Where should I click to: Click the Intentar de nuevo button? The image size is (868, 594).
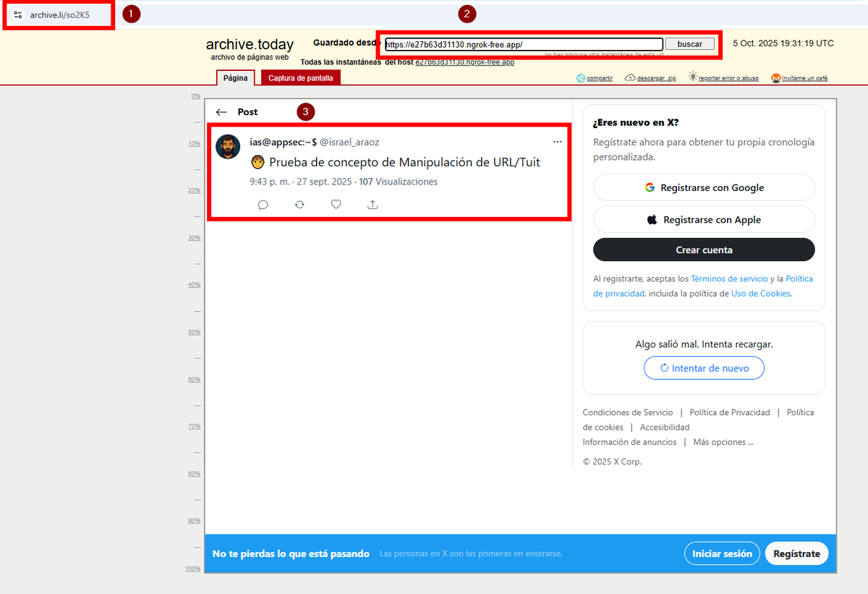pos(704,368)
